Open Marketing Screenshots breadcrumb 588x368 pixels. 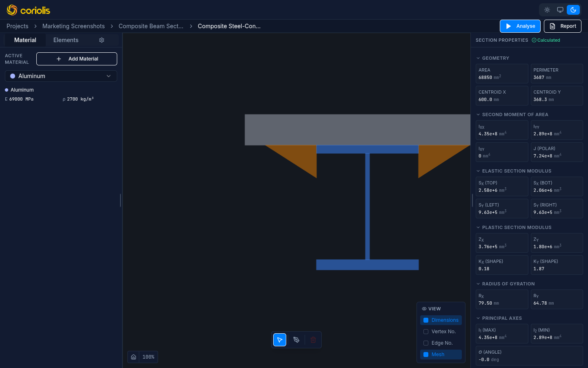click(x=73, y=26)
